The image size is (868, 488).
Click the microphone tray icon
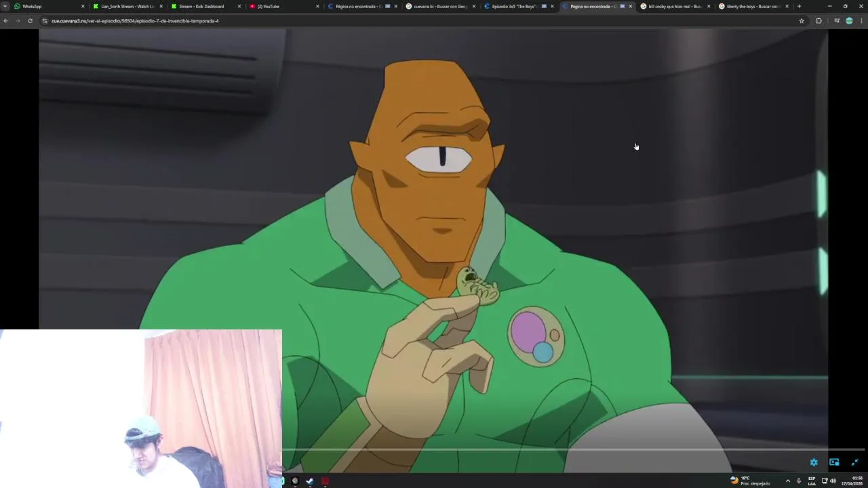click(x=799, y=481)
